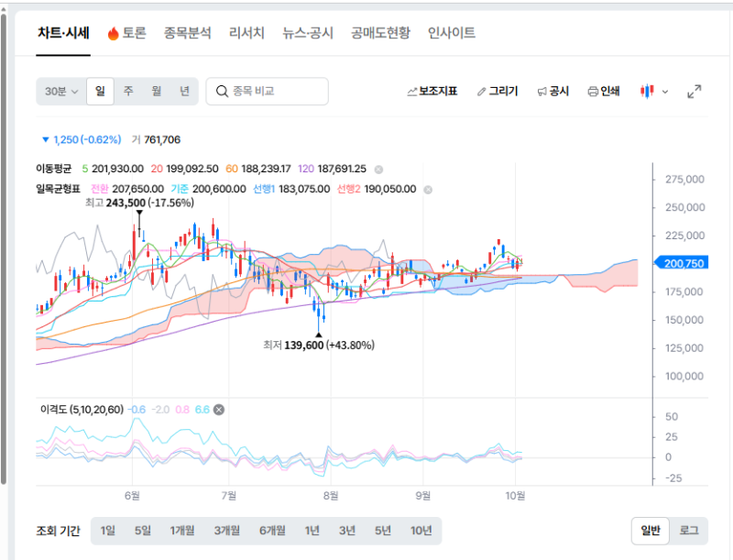Viewport: 733px width, 560px height.
Task: Click the pencil icon for 그리기
Action: (x=482, y=92)
